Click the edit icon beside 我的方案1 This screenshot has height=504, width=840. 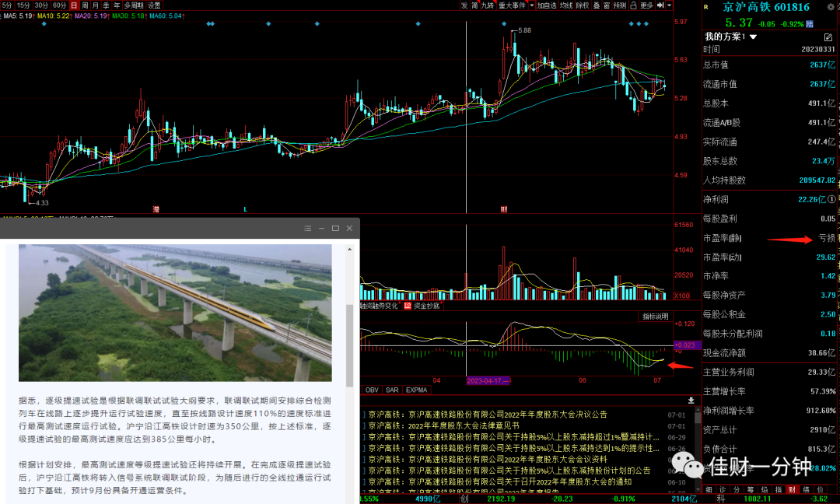point(828,37)
